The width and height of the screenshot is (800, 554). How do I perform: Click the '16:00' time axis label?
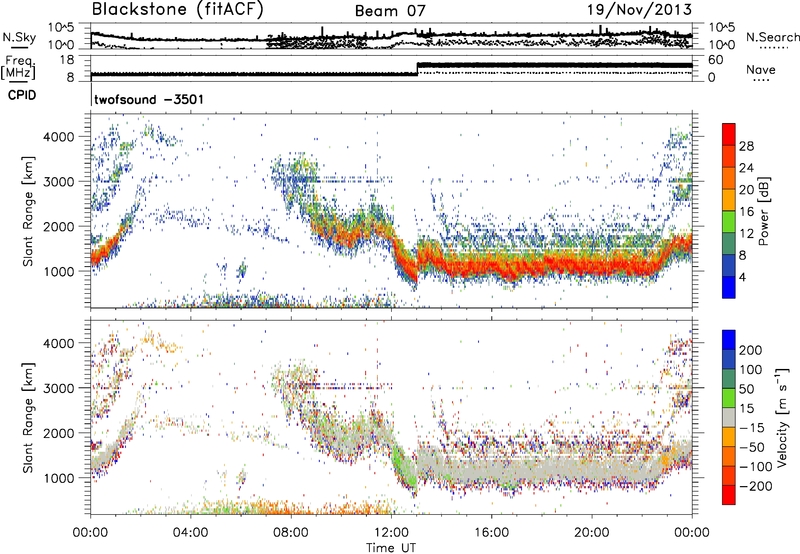point(491,532)
